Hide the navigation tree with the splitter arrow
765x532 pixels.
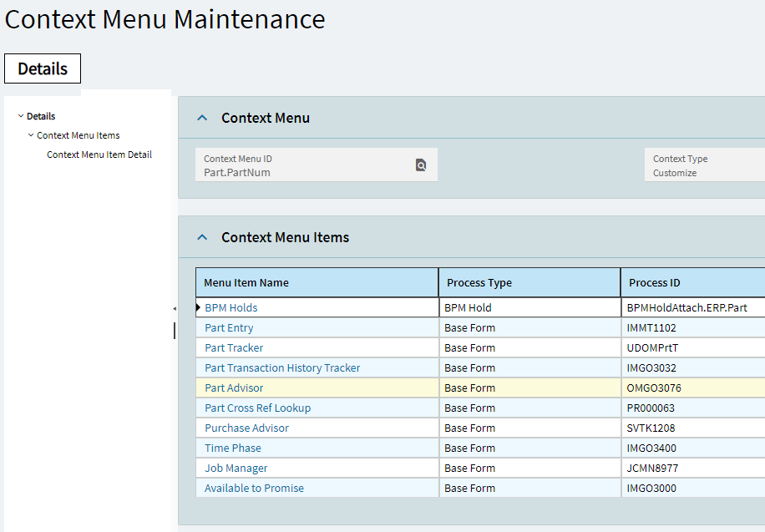(175, 308)
